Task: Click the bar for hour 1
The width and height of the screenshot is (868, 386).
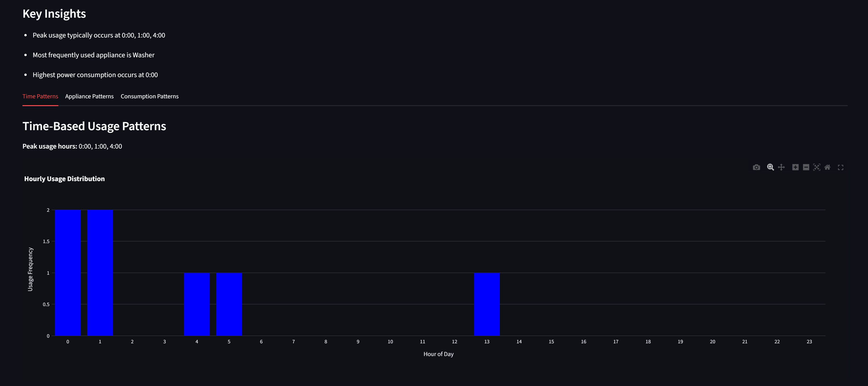Action: [x=100, y=273]
